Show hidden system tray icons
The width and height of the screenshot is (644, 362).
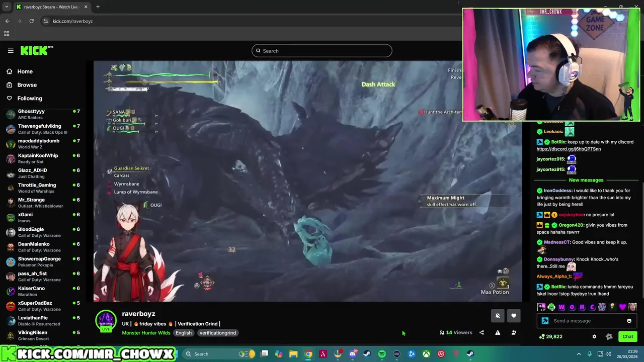(x=579, y=354)
